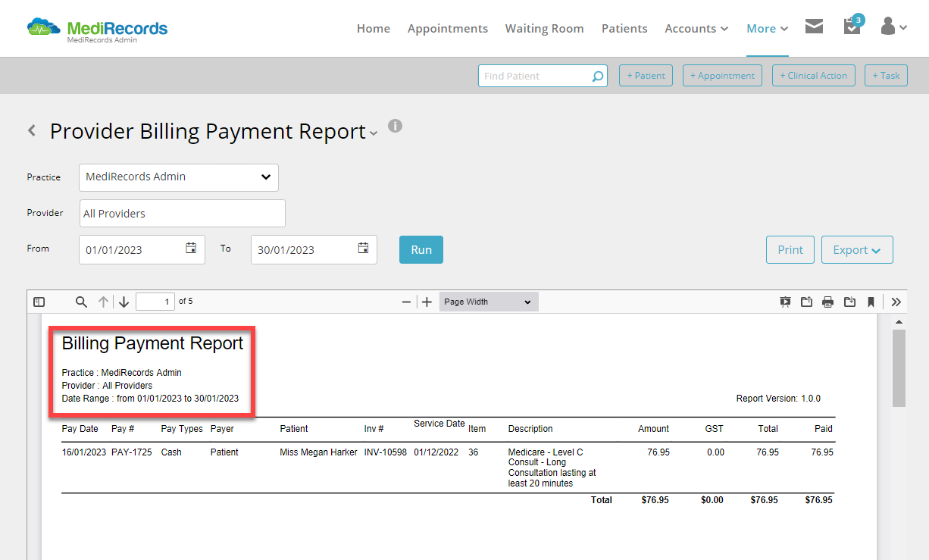Click the MediRecords logo
Viewport: 929px width, 560px height.
(97, 29)
